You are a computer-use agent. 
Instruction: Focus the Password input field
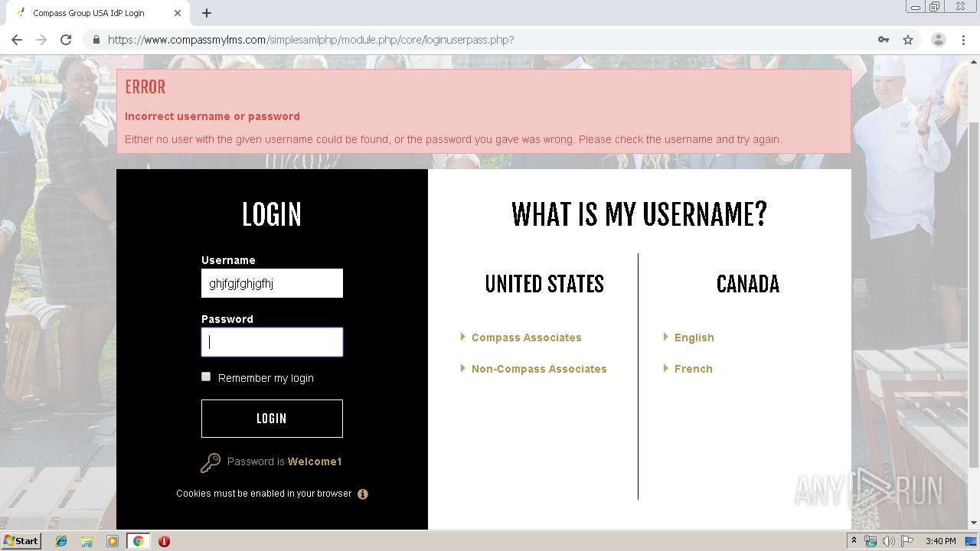pos(272,342)
